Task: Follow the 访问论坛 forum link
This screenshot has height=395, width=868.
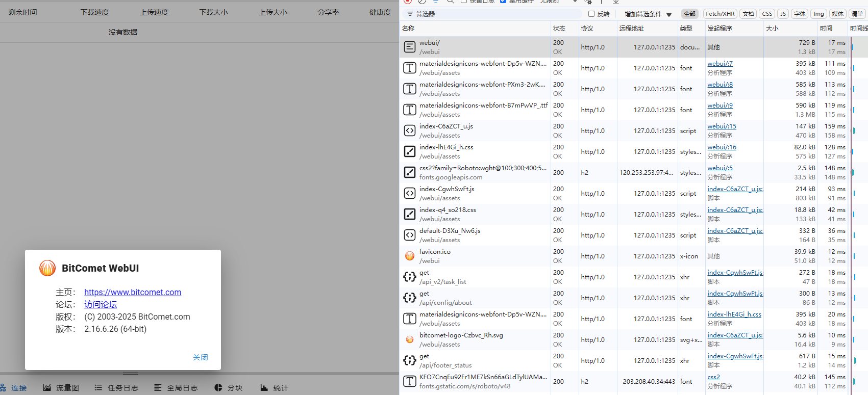Action: point(101,304)
